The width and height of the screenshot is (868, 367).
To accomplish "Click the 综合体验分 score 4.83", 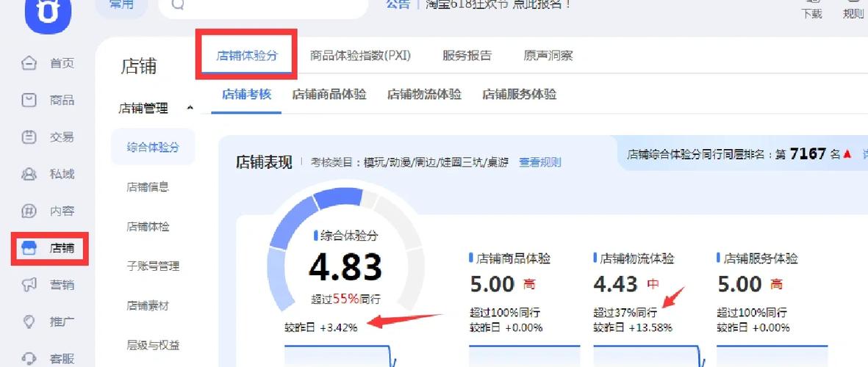I will pos(345,267).
